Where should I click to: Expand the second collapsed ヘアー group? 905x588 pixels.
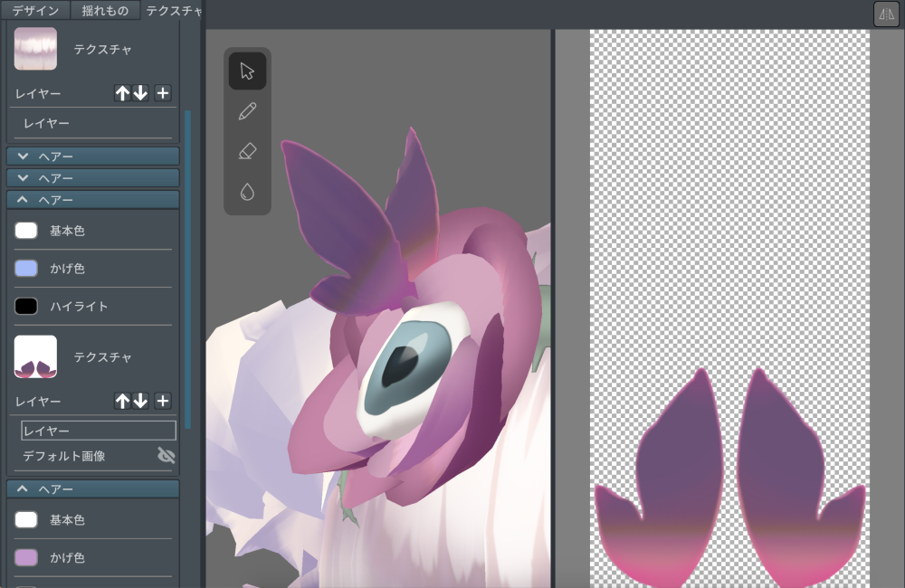click(x=93, y=177)
